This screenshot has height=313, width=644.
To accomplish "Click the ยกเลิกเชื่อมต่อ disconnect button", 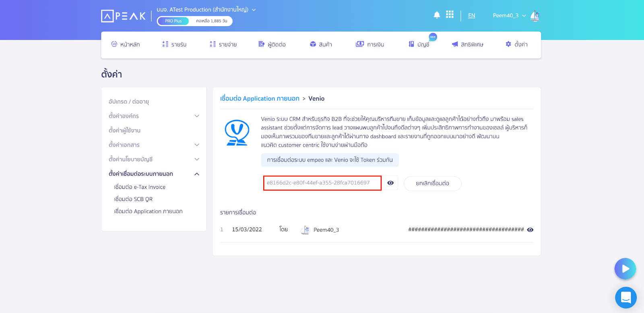I will coord(433,183).
